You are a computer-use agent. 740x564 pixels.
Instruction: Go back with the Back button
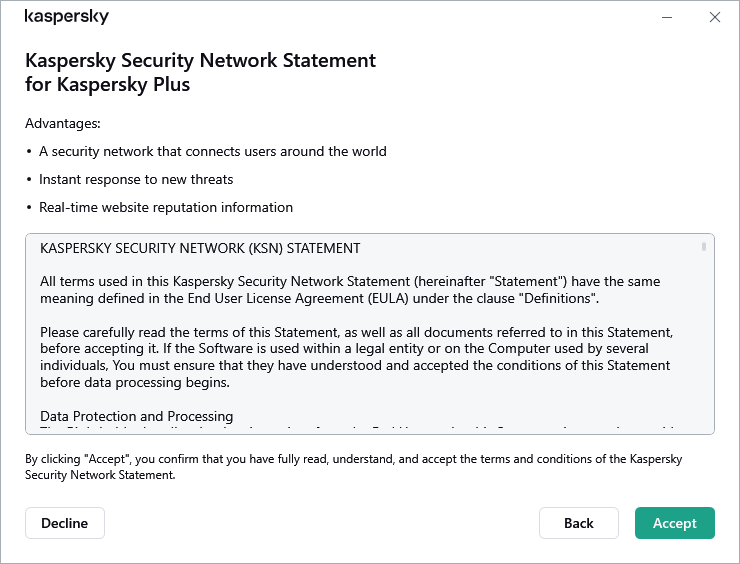coord(578,523)
